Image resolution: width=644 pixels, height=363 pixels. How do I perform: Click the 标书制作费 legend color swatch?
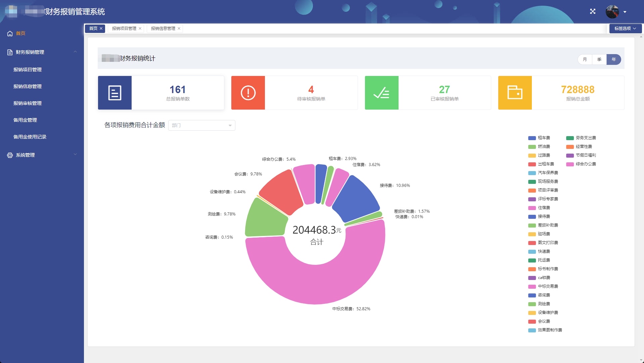[x=532, y=269]
